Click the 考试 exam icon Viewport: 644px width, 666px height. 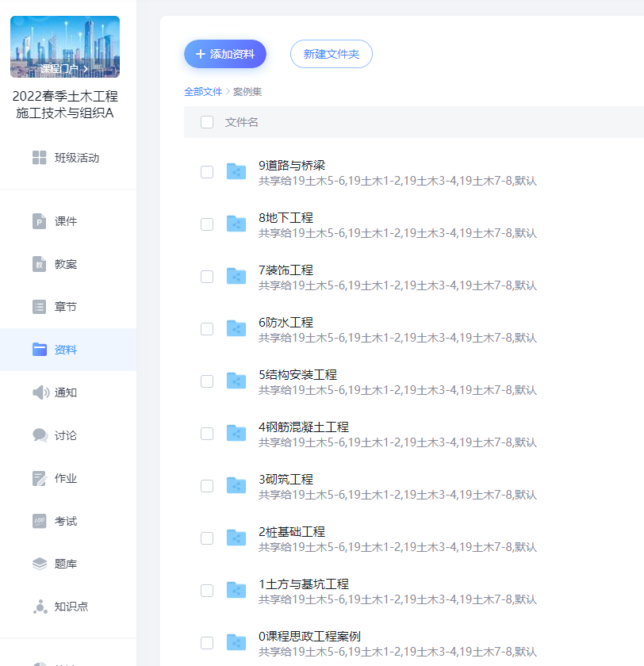[x=40, y=521]
